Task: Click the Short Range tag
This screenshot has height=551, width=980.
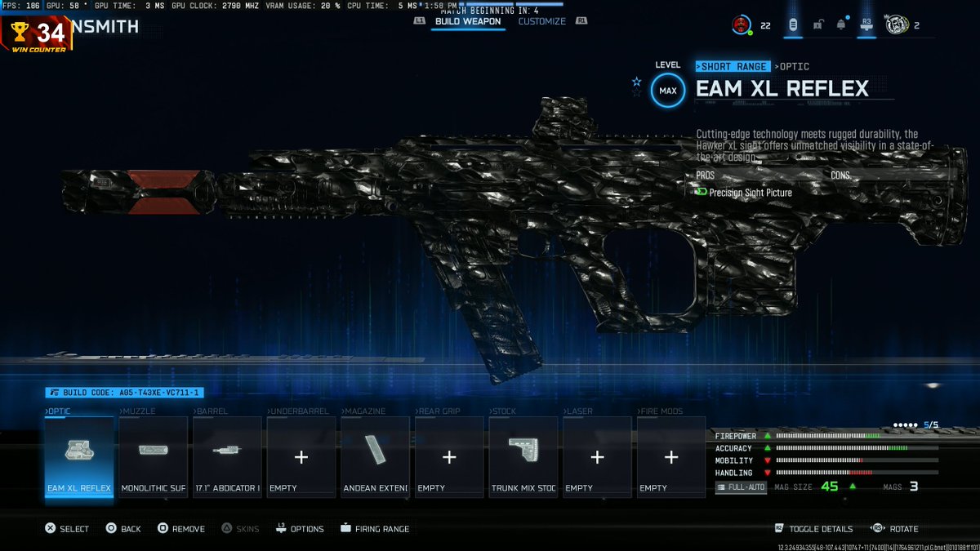Action: pyautogui.click(x=733, y=66)
